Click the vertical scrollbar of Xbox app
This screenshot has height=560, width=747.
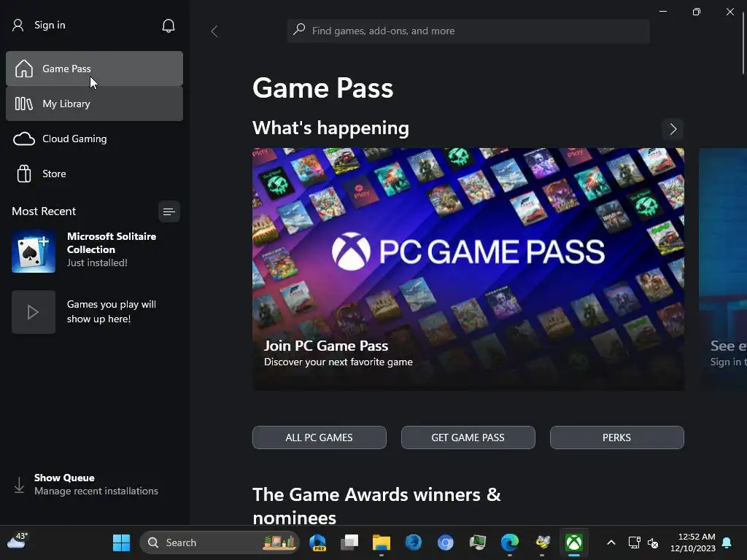click(x=743, y=43)
